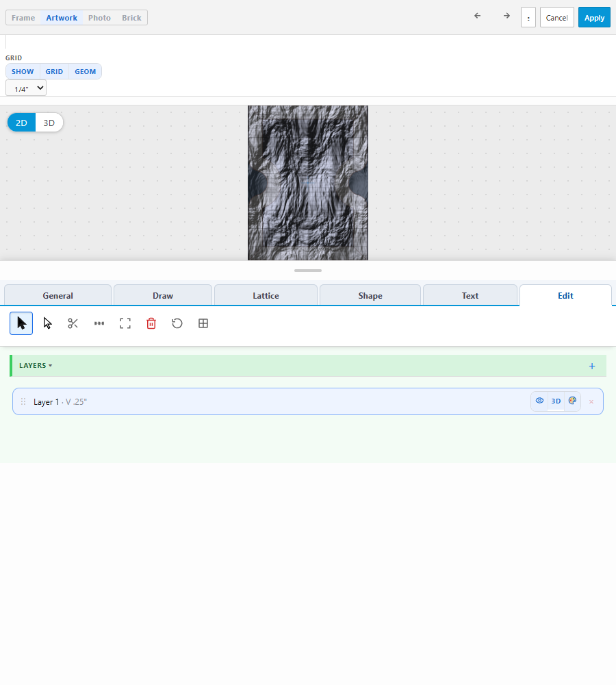Viewport: 616px width, 685px height.
Task: Toggle the Layer 1 3D button
Action: 556,401
